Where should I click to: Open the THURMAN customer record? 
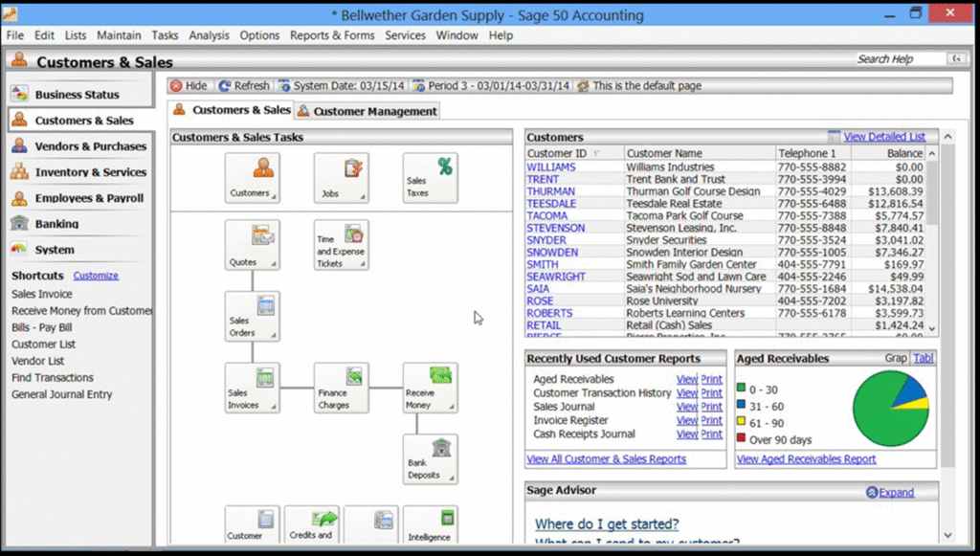(550, 191)
